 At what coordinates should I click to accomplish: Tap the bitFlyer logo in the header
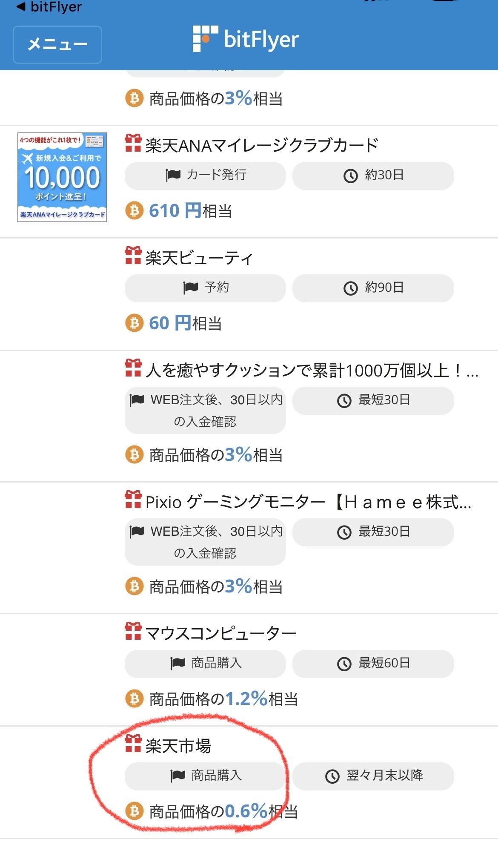246,38
